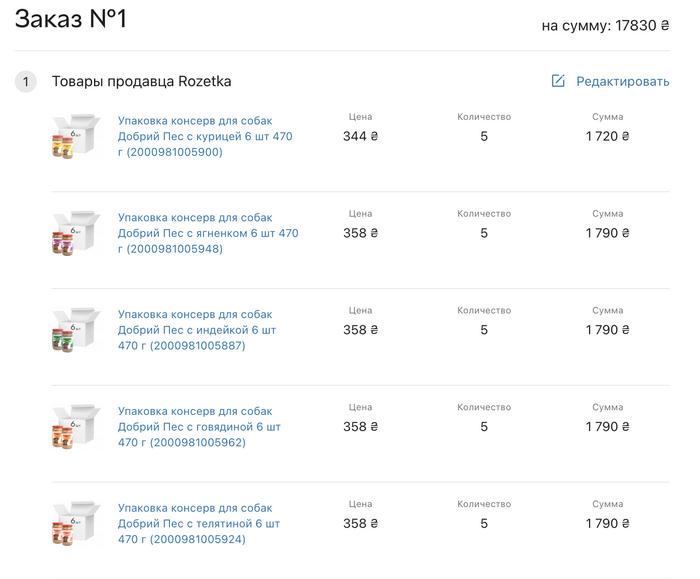Screen dimensions: 700x579
Task: Click quantity 5 of the lamb item
Action: coord(484,233)
